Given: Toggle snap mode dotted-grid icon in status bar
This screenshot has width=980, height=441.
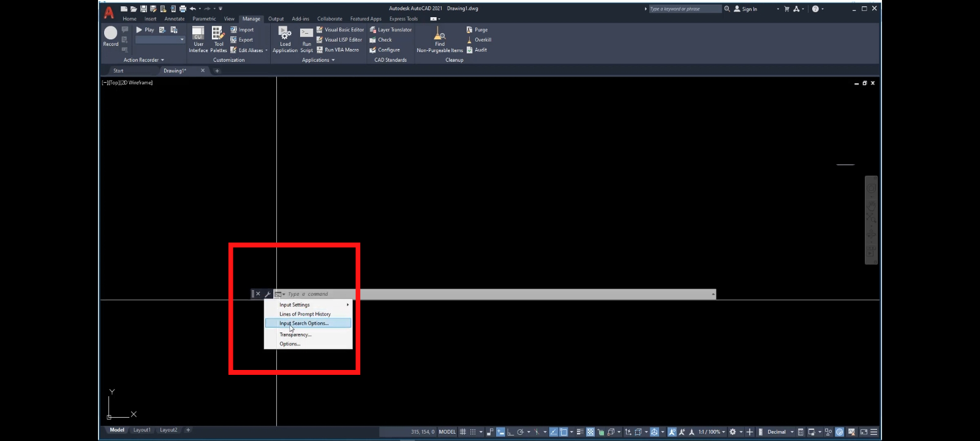Looking at the screenshot, I should click(473, 432).
